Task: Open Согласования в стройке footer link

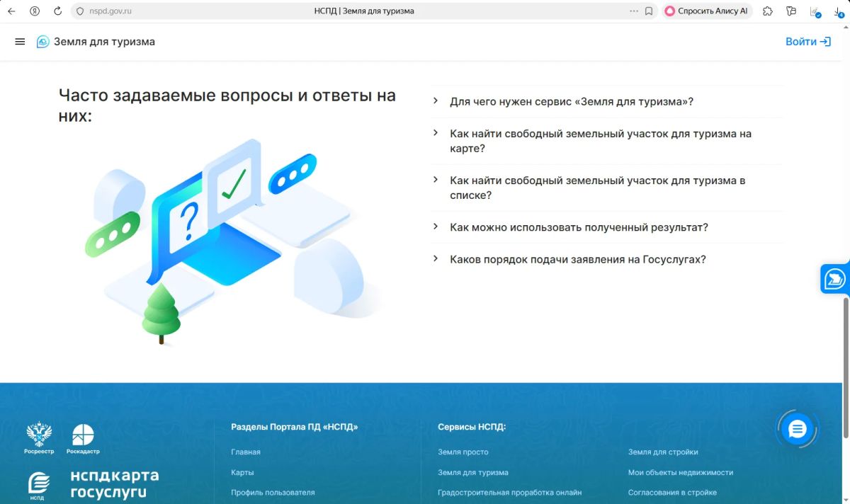Action: coord(672,493)
